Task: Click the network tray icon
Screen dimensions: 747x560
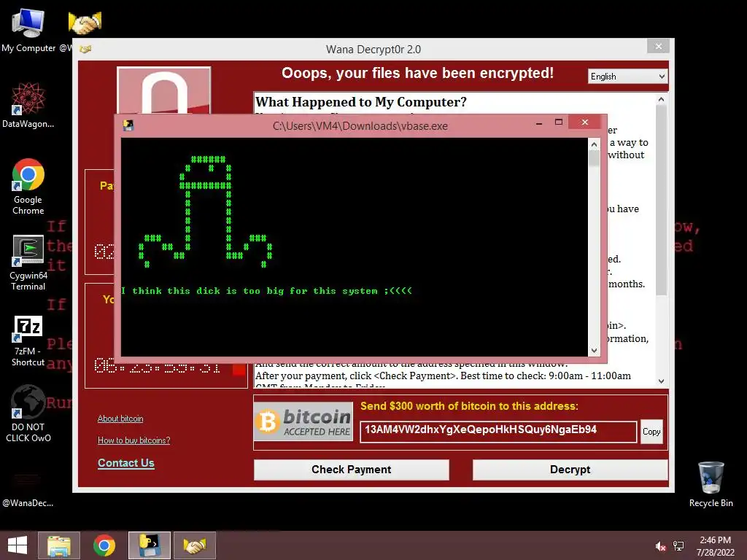Action: click(x=678, y=546)
